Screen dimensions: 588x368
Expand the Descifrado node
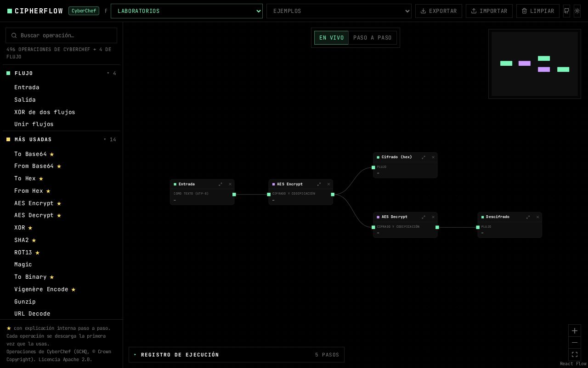pos(528,217)
